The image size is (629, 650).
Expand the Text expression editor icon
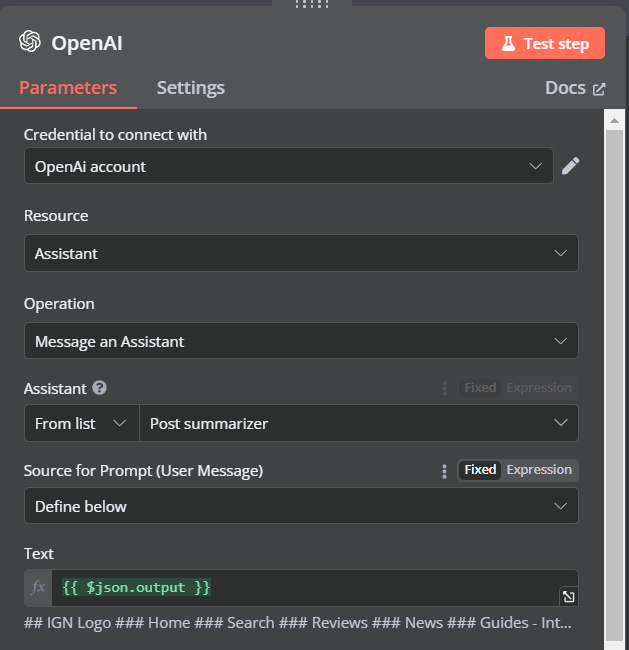(568, 597)
